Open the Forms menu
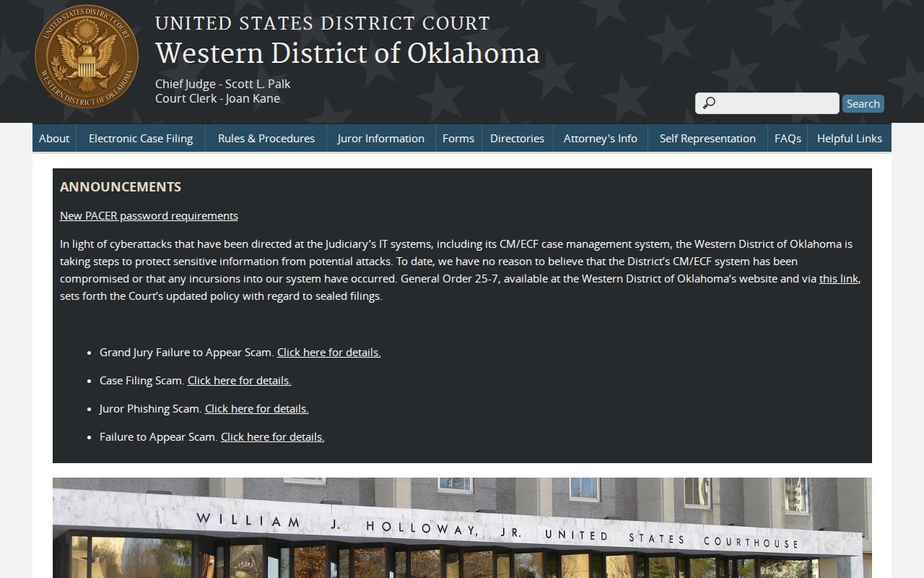 coord(458,138)
